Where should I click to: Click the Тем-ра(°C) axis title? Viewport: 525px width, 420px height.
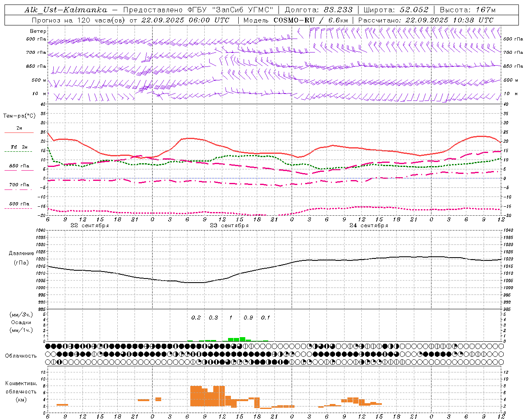19,116
